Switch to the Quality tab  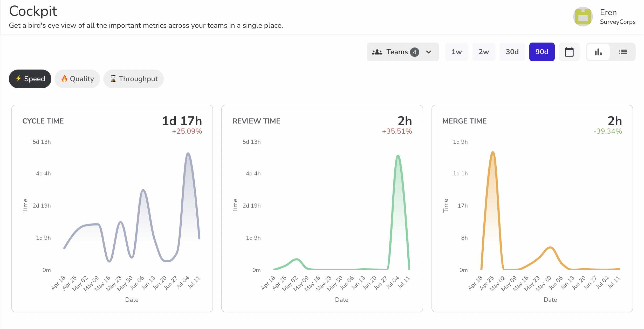[77, 79]
